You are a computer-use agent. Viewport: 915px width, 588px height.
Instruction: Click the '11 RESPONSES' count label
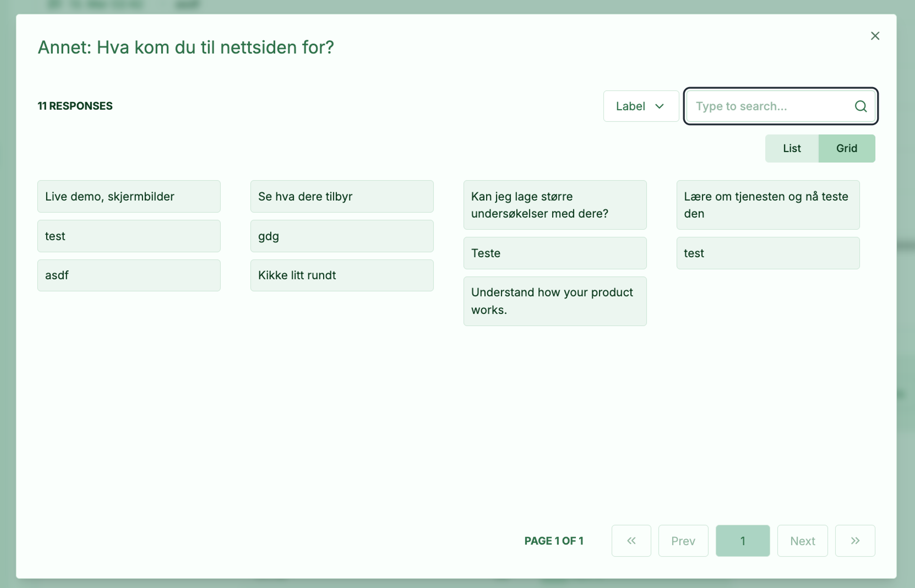click(75, 106)
